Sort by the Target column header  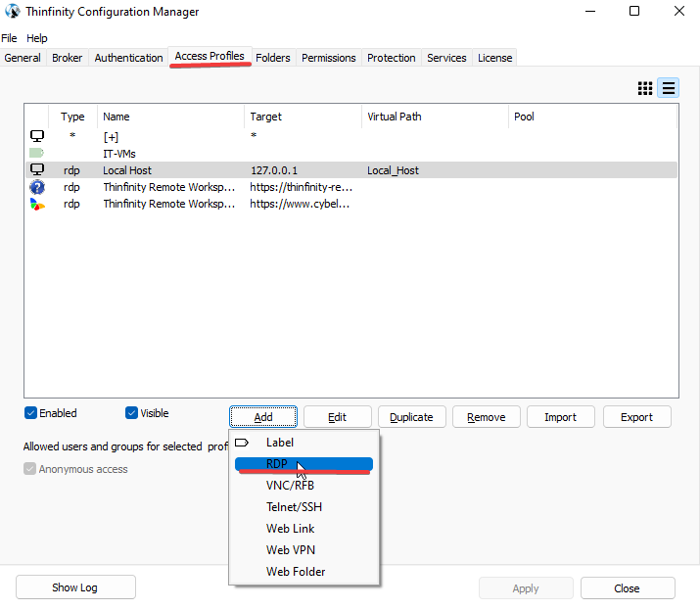tap(303, 117)
